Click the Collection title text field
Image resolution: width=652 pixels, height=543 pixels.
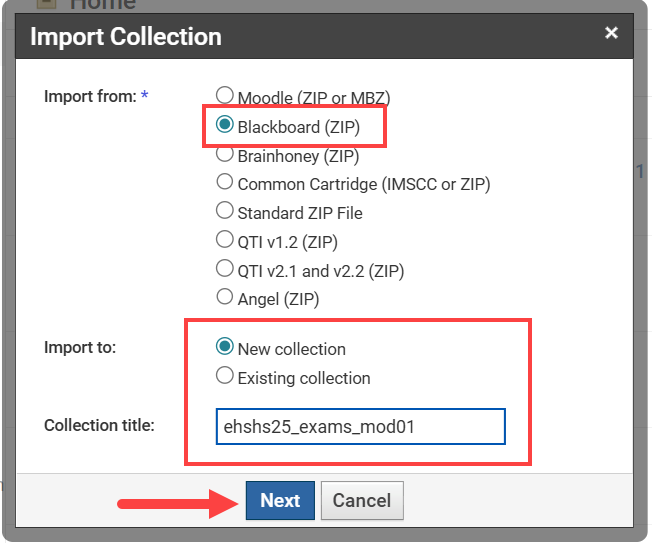coord(360,426)
